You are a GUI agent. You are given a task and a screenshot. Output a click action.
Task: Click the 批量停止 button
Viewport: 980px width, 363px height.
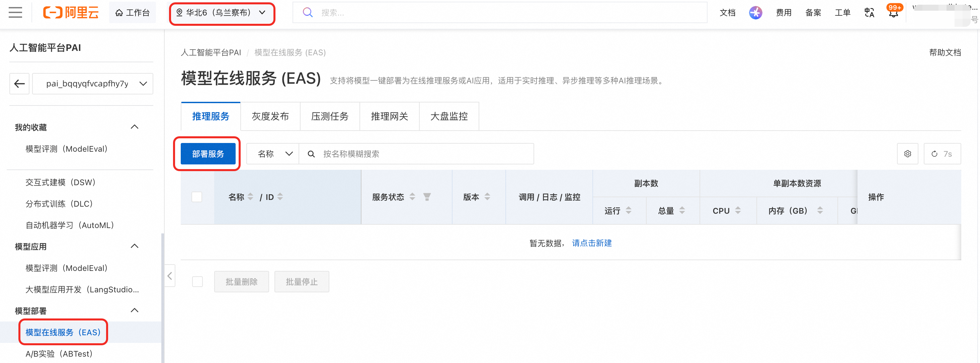(302, 282)
